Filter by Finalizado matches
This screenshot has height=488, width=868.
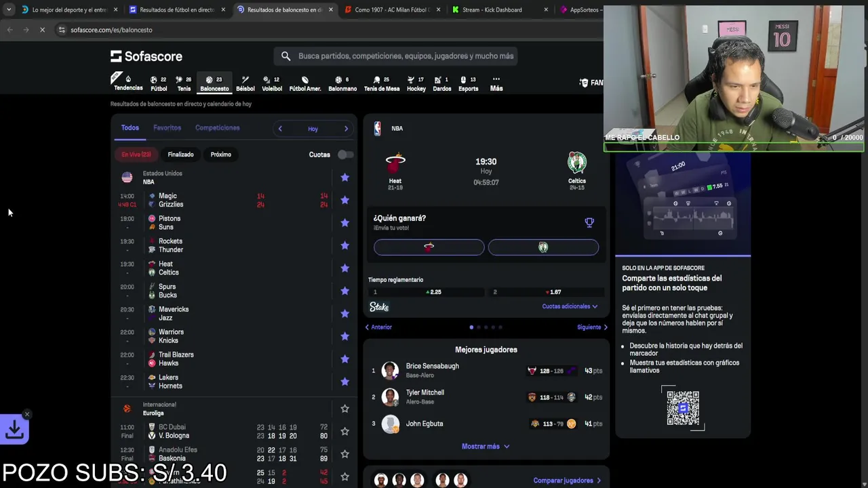coord(180,155)
